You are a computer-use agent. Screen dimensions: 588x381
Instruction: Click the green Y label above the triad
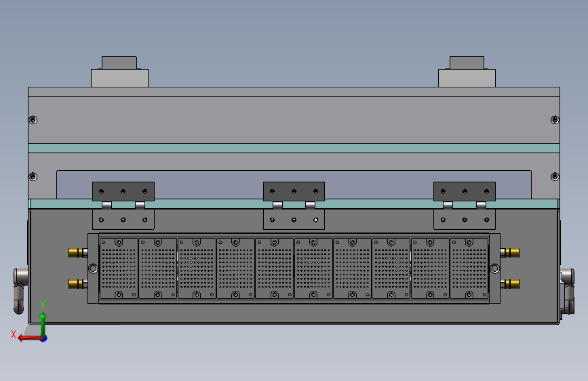[x=43, y=304]
